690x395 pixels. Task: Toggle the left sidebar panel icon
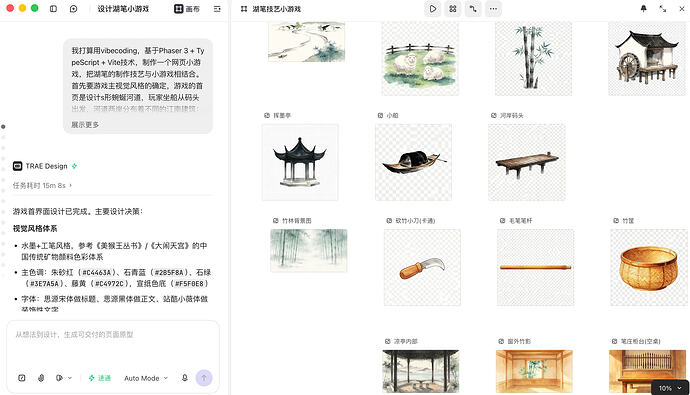tap(53, 9)
